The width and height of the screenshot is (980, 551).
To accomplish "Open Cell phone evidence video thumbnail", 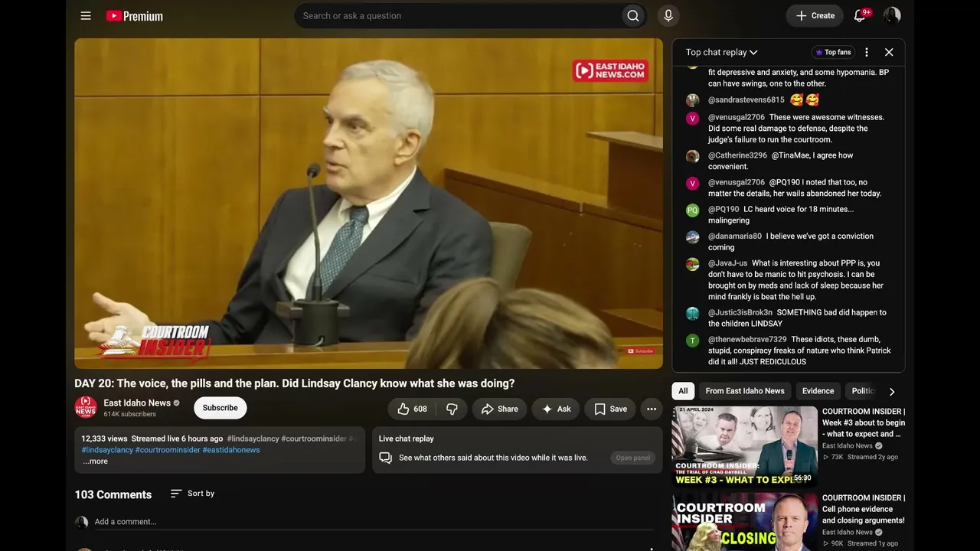I will [x=745, y=522].
